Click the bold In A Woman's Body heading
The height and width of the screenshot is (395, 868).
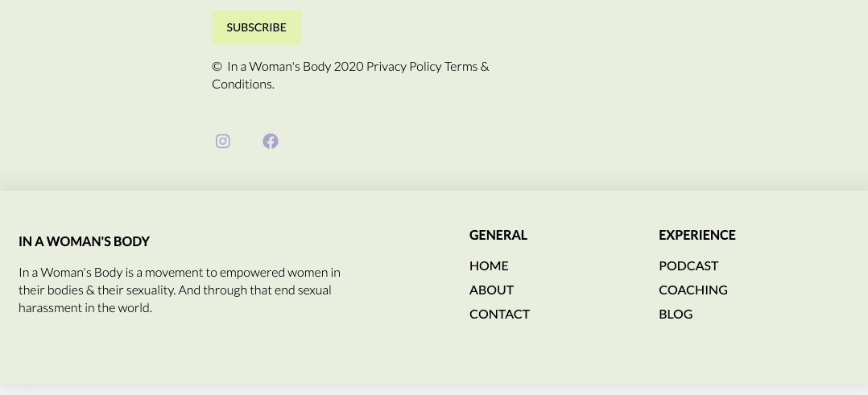point(84,241)
